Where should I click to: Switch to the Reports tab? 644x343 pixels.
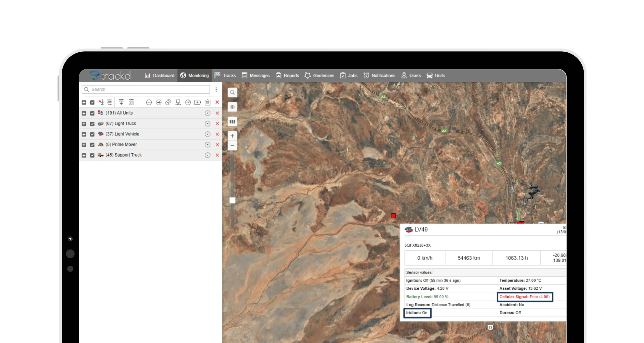tap(287, 76)
